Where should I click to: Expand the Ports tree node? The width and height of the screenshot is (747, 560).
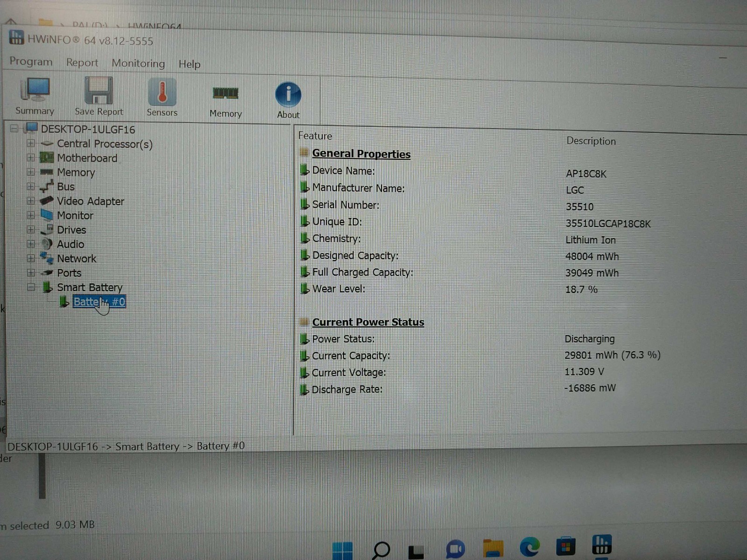click(x=31, y=273)
